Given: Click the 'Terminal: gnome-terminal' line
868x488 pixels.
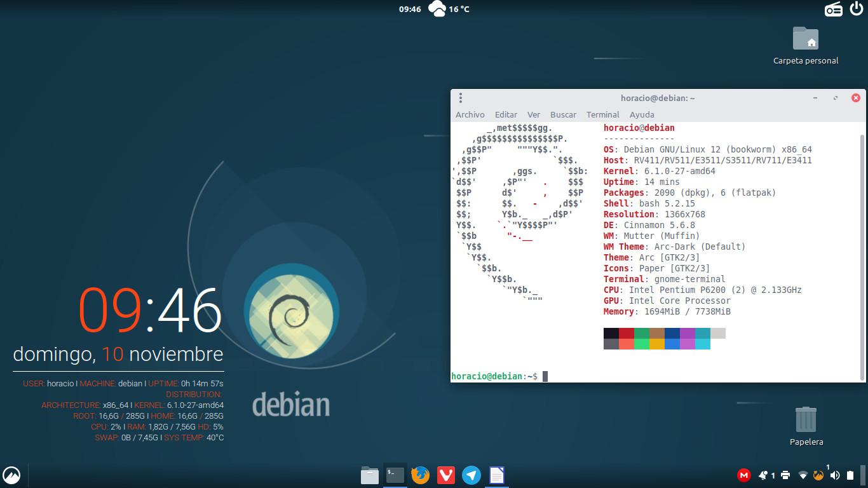Looking at the screenshot, I should click(x=665, y=279).
